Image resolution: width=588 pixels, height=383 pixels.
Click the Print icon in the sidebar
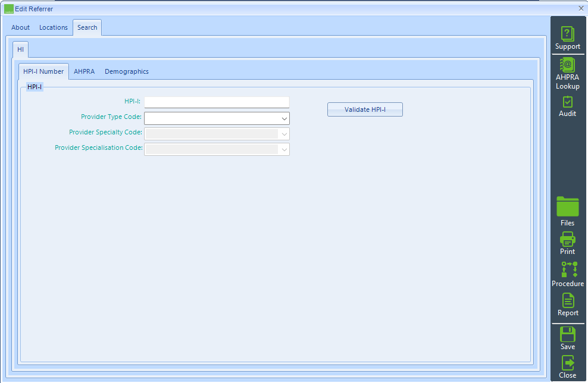(567, 243)
